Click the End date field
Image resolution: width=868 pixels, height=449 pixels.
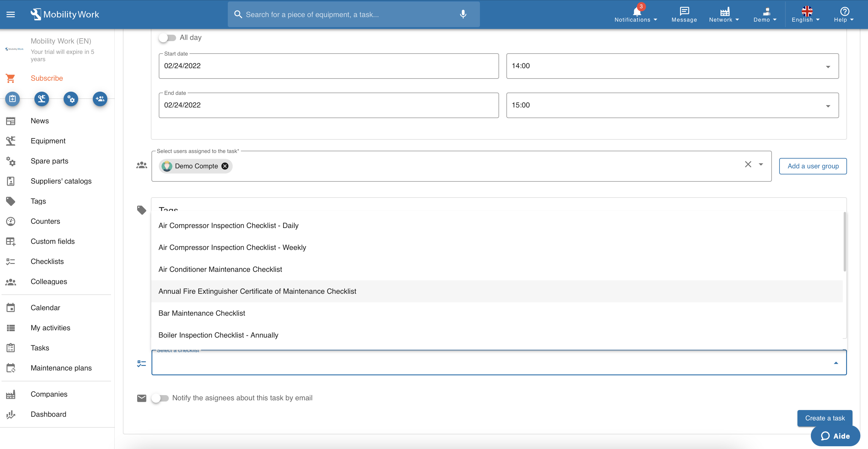(328, 105)
